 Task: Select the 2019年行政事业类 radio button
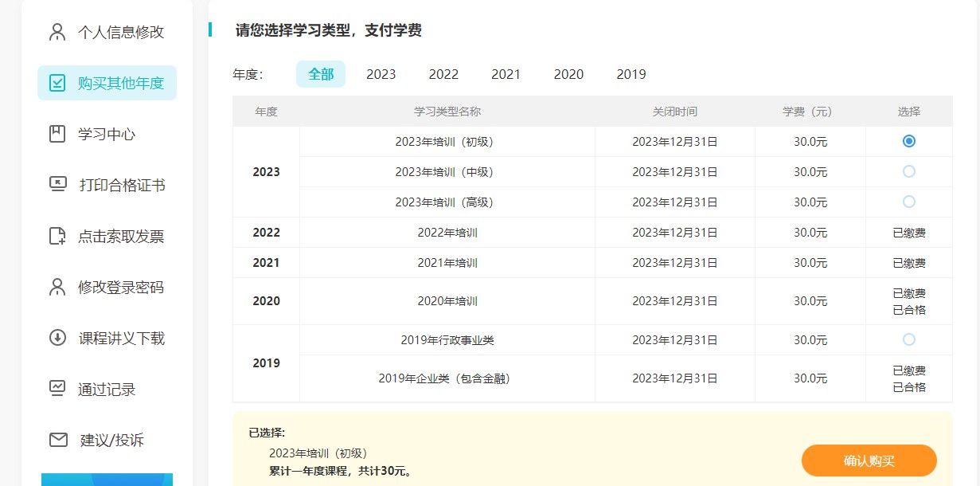coord(908,339)
